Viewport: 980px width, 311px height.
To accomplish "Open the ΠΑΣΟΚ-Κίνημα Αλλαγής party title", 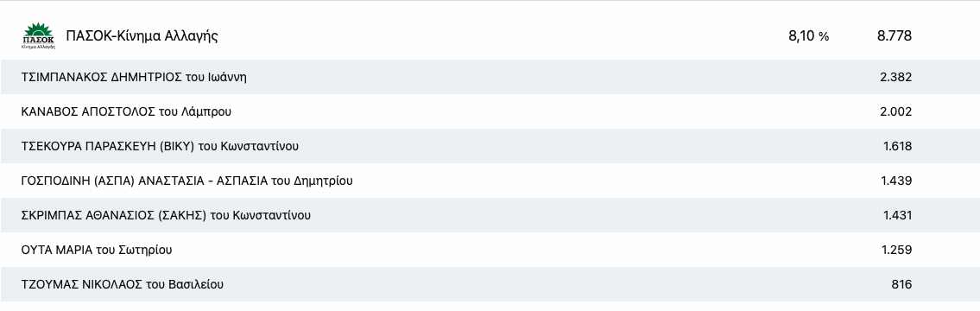I will 142,35.
